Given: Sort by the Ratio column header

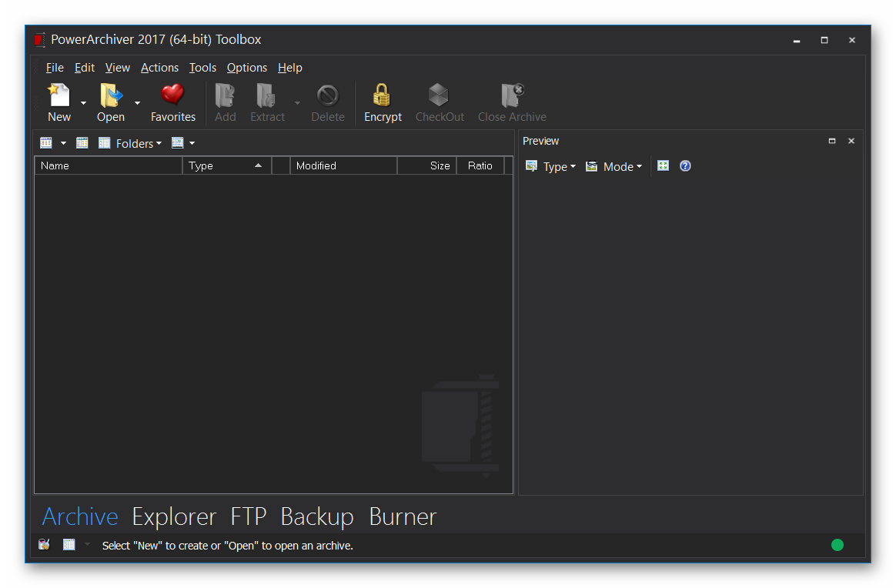Looking at the screenshot, I should [x=480, y=165].
